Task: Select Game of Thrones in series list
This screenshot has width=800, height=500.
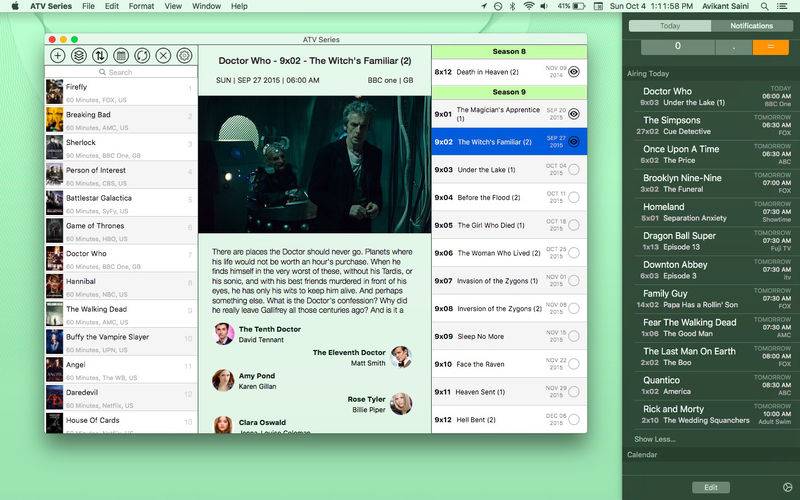Action: click(x=121, y=231)
